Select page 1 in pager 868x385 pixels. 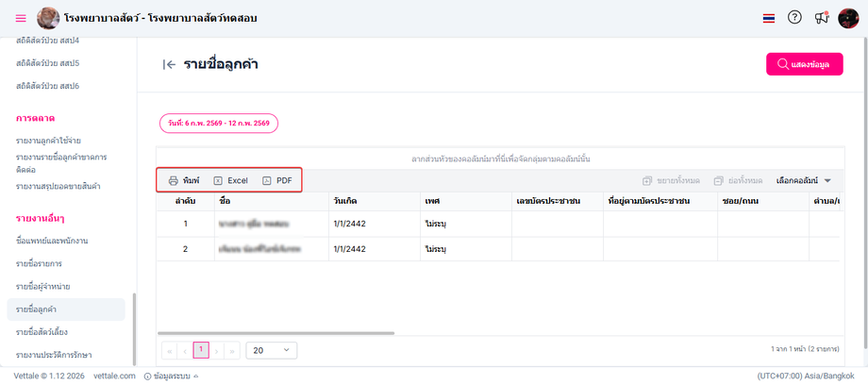[201, 350]
